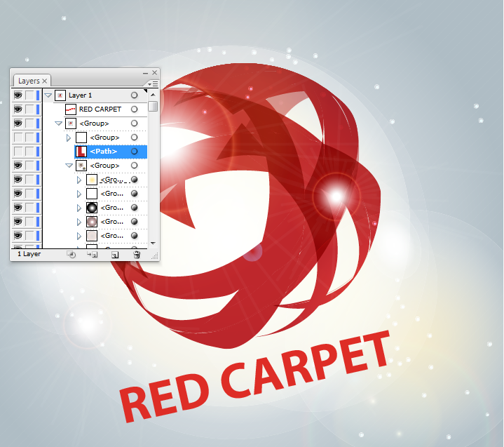Collapse the Layers panel with the minimize icon
The height and width of the screenshot is (447, 504).
click(145, 73)
